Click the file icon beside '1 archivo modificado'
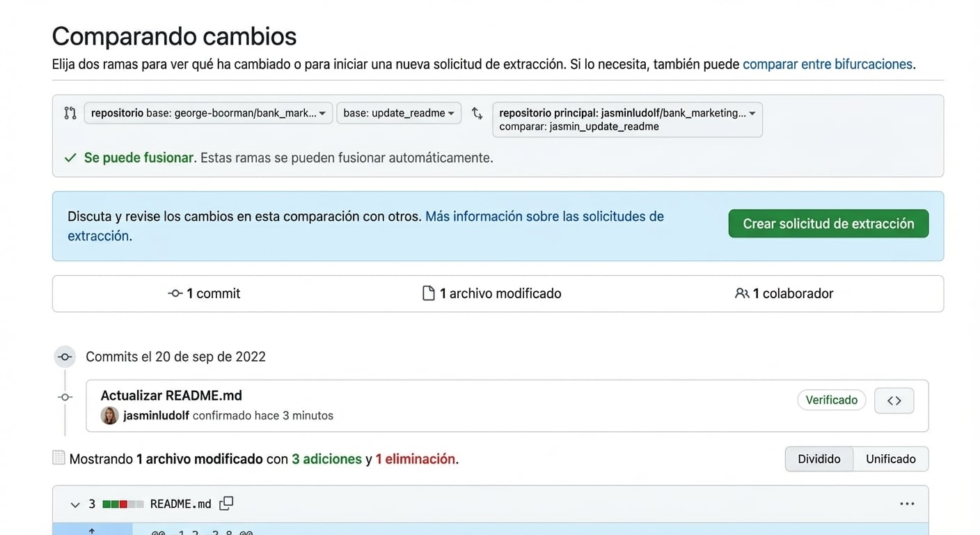Image resolution: width=980 pixels, height=535 pixels. 429,293
